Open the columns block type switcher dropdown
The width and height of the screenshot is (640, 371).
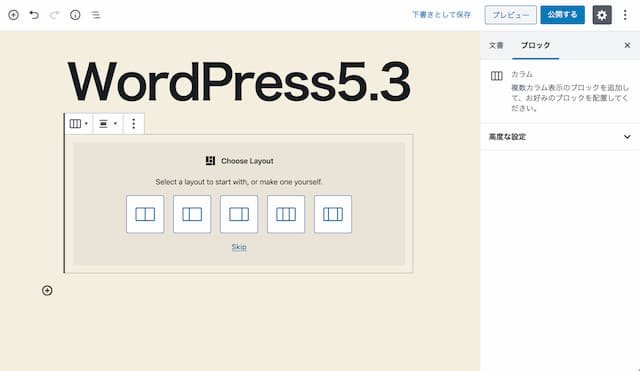pyautogui.click(x=79, y=124)
